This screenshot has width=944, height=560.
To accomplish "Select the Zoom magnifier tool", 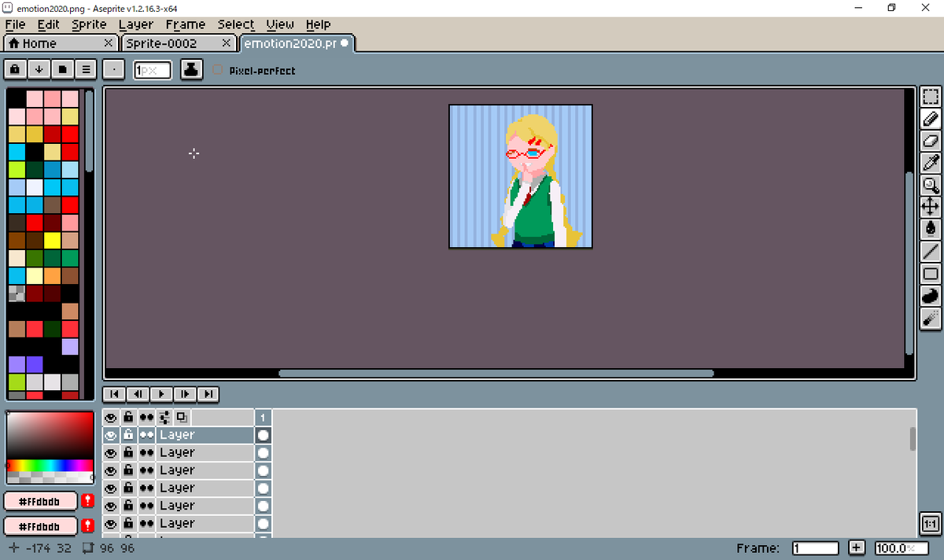I will click(931, 186).
